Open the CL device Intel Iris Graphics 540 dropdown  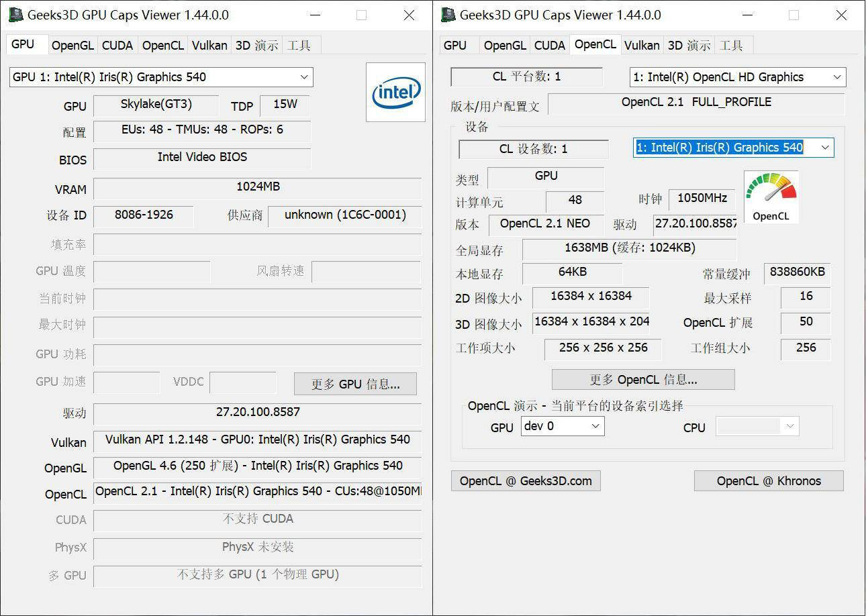[733, 148]
